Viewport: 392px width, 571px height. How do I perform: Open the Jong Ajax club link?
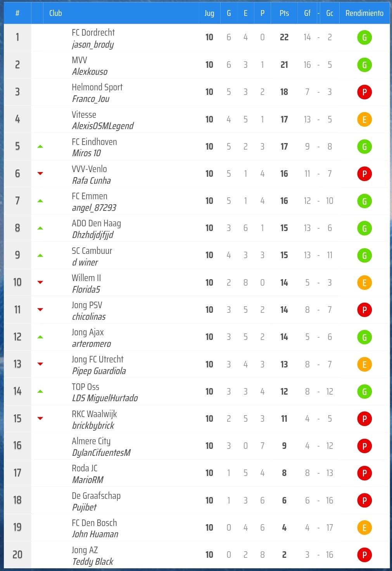tap(88, 332)
